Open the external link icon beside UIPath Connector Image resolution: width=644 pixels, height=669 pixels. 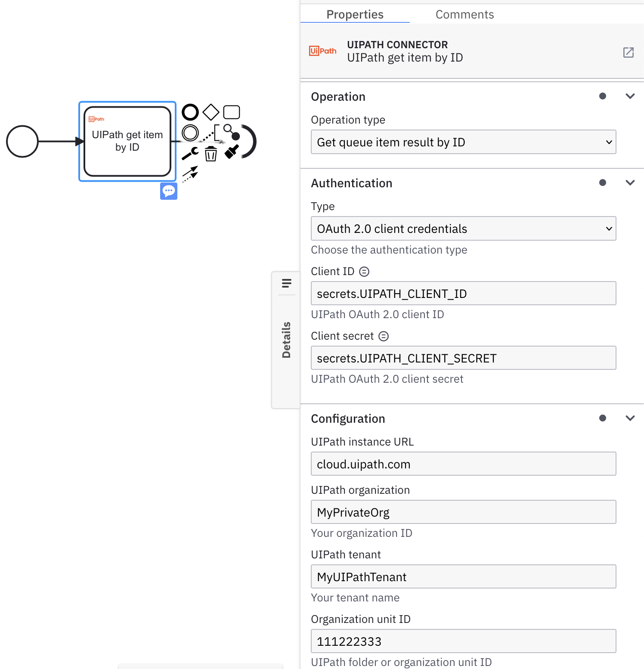click(x=629, y=53)
